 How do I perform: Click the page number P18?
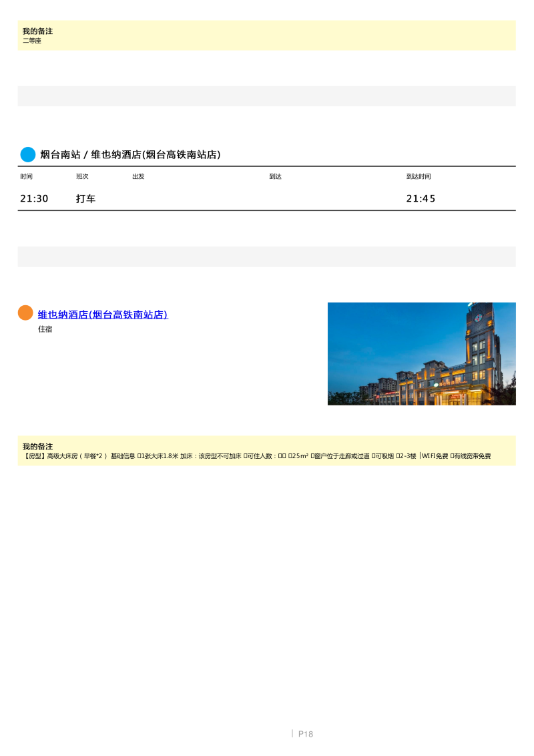[306, 734]
